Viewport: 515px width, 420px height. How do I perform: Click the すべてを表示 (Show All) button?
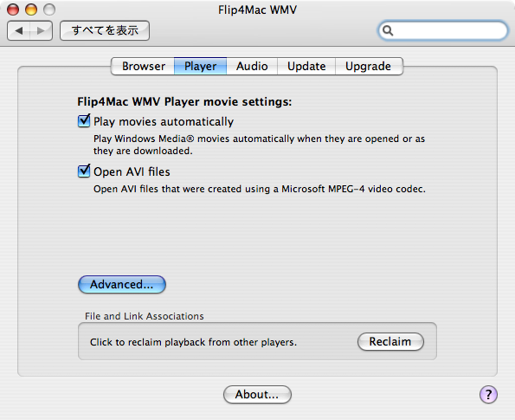(105, 30)
